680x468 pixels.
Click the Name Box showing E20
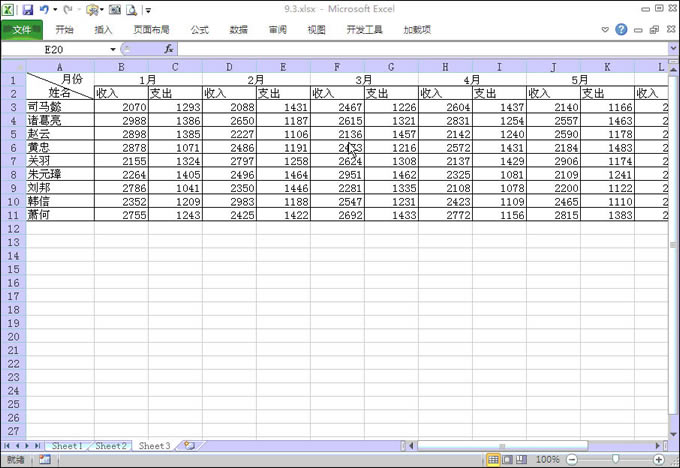54,49
